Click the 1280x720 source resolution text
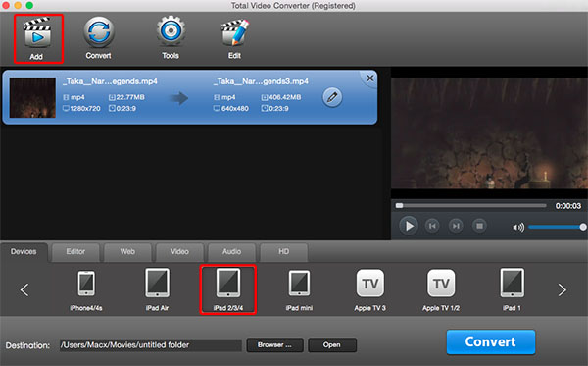Image resolution: width=588 pixels, height=366 pixels. coord(85,109)
